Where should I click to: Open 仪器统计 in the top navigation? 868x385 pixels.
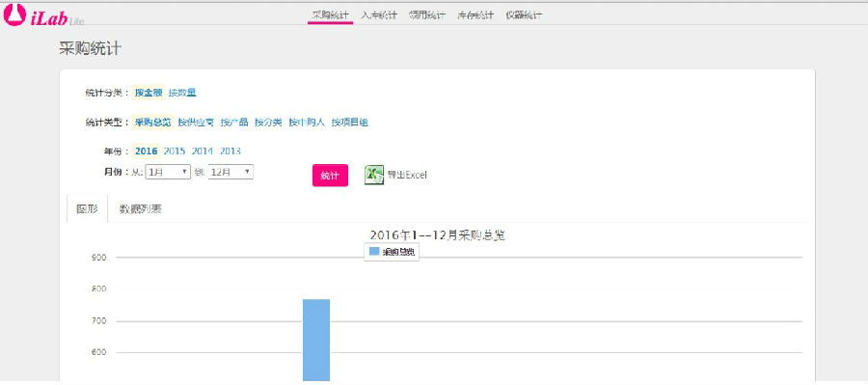click(x=524, y=15)
